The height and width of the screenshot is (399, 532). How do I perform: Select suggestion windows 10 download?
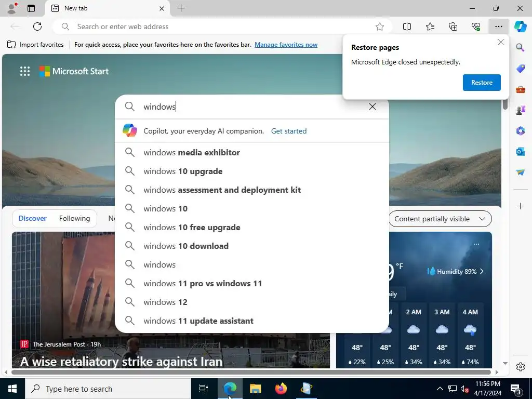click(x=252, y=246)
